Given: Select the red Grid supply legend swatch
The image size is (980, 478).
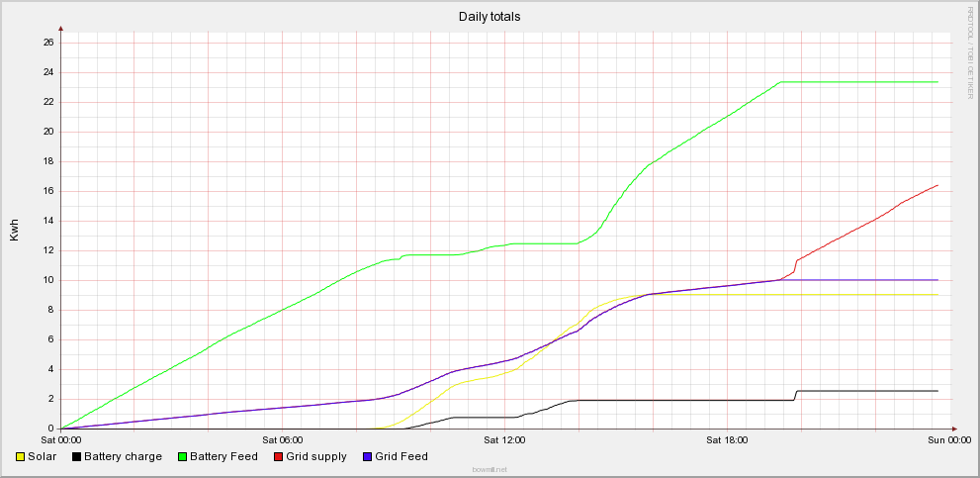Looking at the screenshot, I should tap(281, 456).
